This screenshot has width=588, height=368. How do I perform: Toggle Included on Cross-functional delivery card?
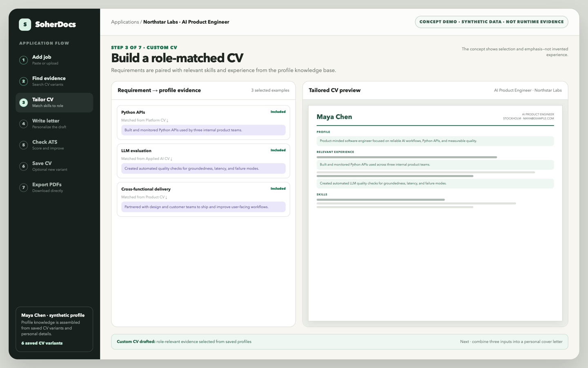click(x=278, y=188)
